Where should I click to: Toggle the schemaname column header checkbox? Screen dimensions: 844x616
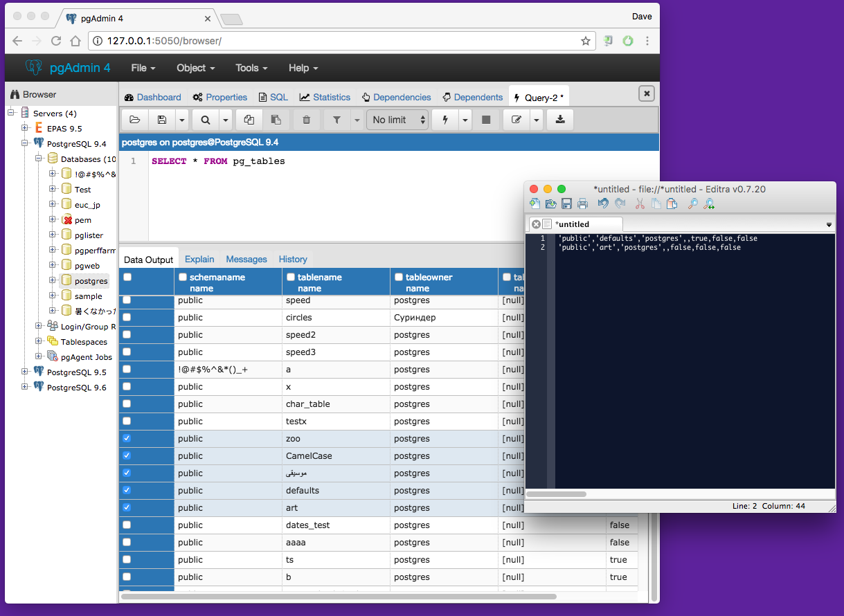[x=183, y=277]
